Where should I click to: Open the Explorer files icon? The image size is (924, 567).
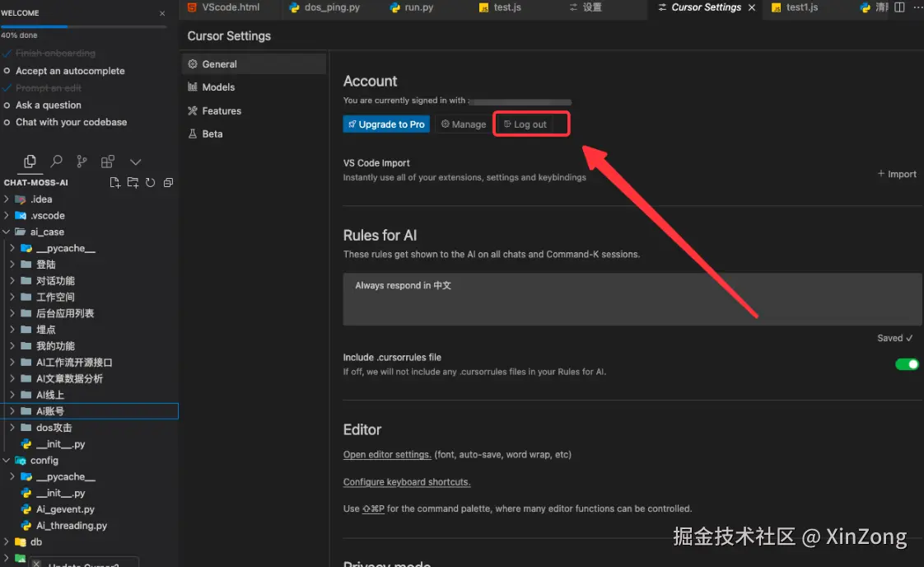(x=30, y=162)
